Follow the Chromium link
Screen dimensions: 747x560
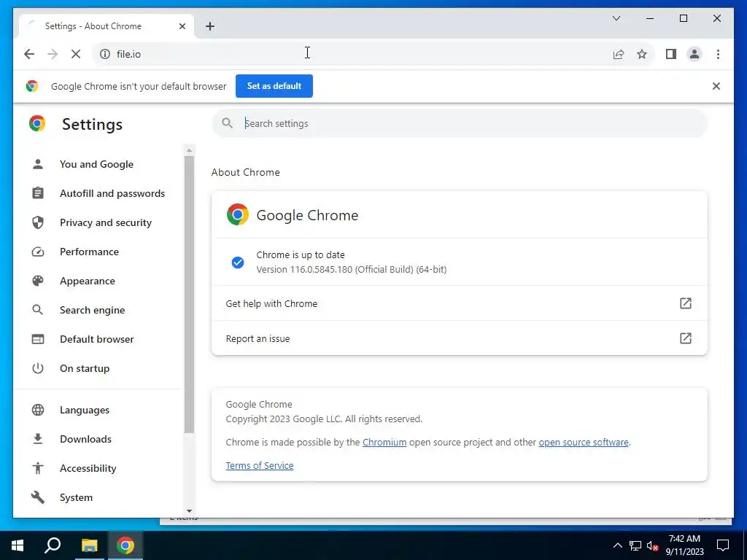pyautogui.click(x=384, y=443)
